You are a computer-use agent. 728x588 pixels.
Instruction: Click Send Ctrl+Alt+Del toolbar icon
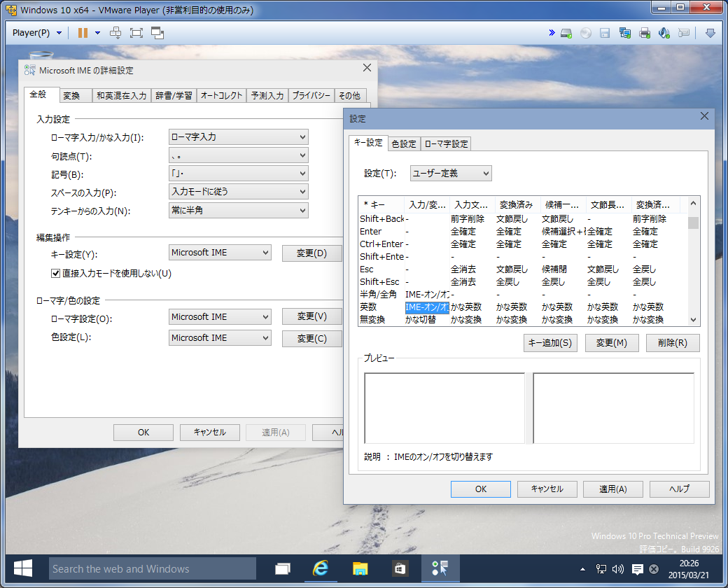pos(115,33)
